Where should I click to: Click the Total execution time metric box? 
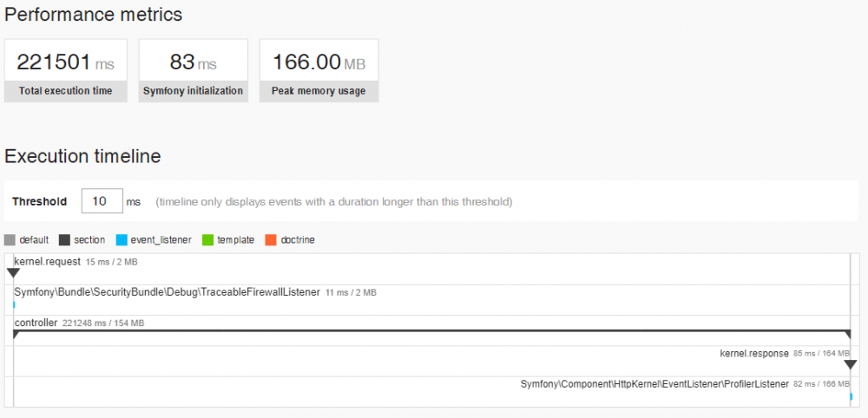[66, 70]
